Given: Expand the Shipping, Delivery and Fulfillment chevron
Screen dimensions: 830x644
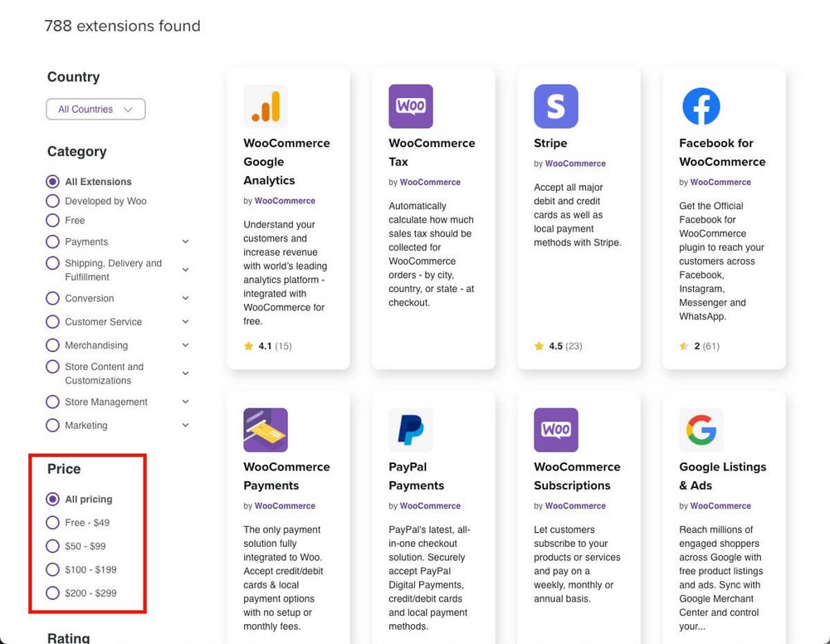Looking at the screenshot, I should pos(185,270).
